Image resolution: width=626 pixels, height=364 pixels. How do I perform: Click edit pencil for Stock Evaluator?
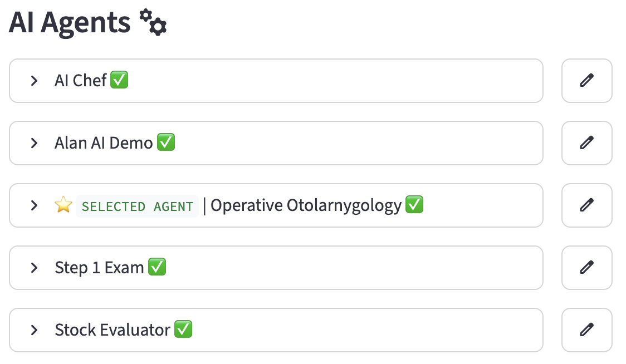coord(586,330)
